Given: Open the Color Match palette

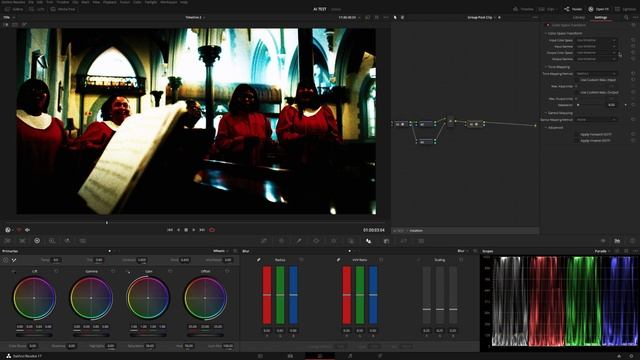Looking at the screenshot, I should tap(22, 241).
